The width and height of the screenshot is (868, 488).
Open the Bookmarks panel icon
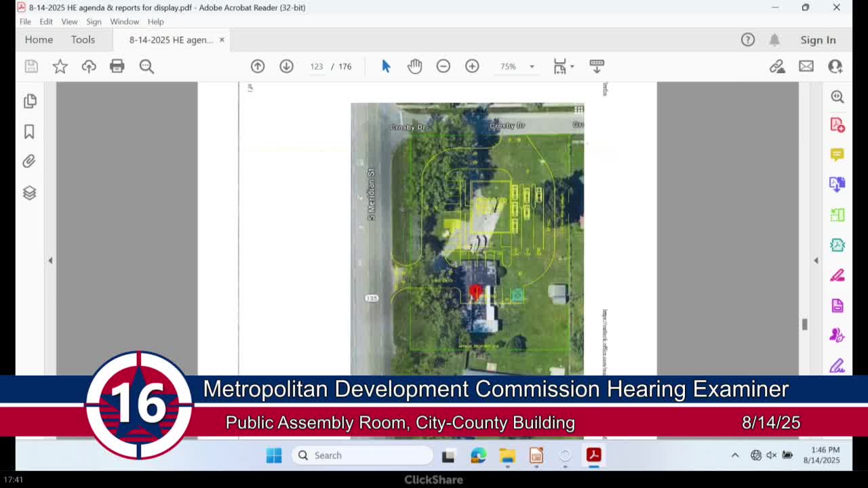point(29,131)
